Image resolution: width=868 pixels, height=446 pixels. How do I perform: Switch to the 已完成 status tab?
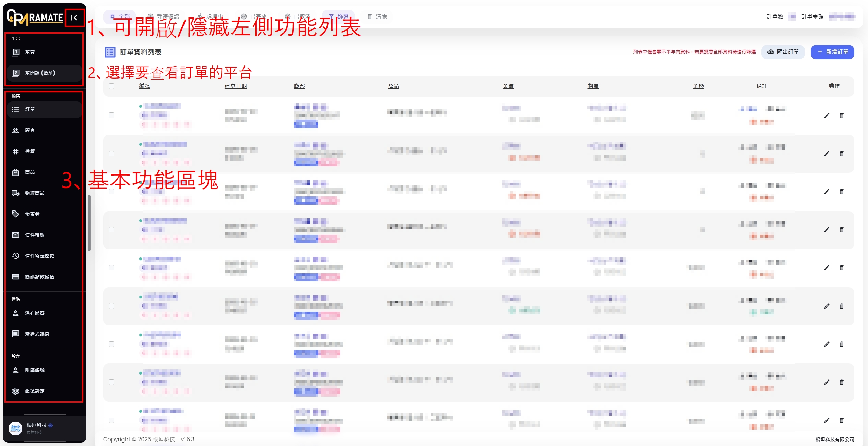coord(254,16)
